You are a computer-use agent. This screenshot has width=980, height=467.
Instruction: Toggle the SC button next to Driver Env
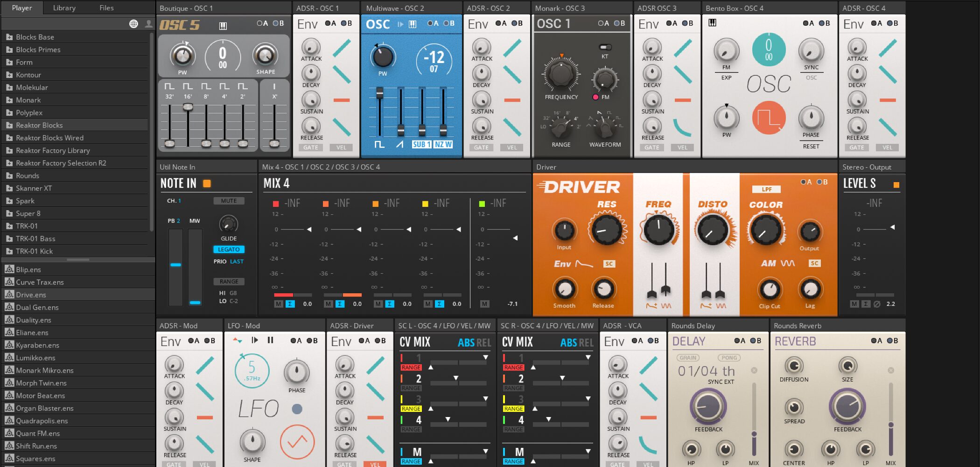[x=609, y=264]
